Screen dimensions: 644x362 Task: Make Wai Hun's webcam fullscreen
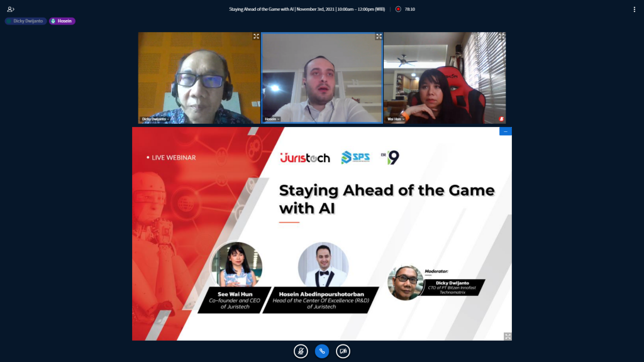pyautogui.click(x=501, y=36)
